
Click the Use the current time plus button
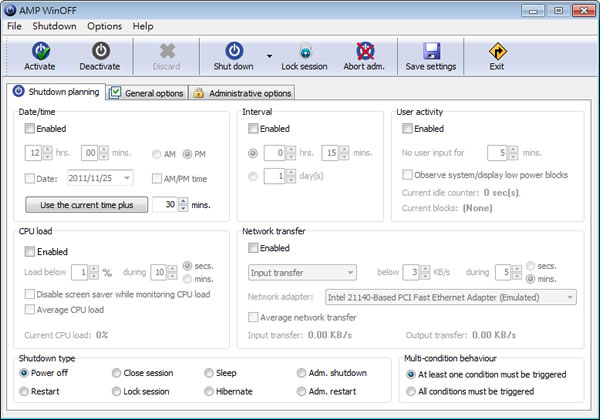point(86,205)
